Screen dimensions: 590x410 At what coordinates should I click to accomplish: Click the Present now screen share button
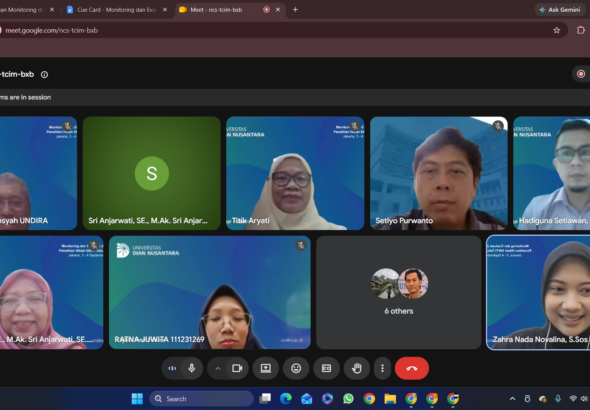(266, 368)
